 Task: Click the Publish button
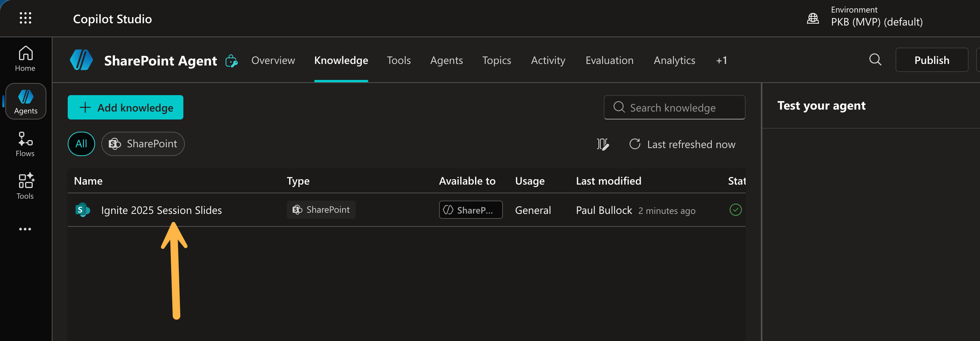click(x=932, y=60)
